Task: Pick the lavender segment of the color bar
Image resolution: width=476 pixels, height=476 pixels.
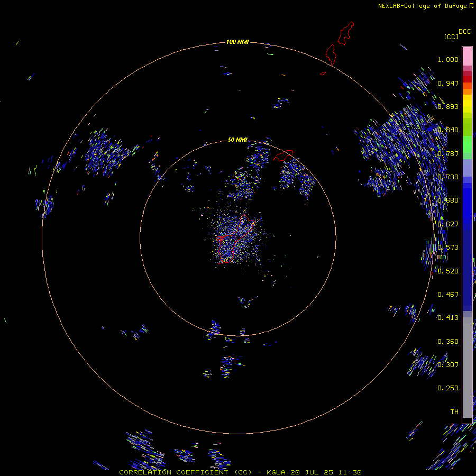Action: click(x=467, y=168)
